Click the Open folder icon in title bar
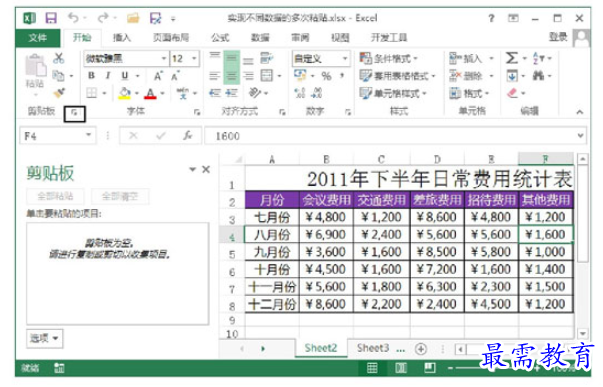603x387 pixels. coord(133,18)
